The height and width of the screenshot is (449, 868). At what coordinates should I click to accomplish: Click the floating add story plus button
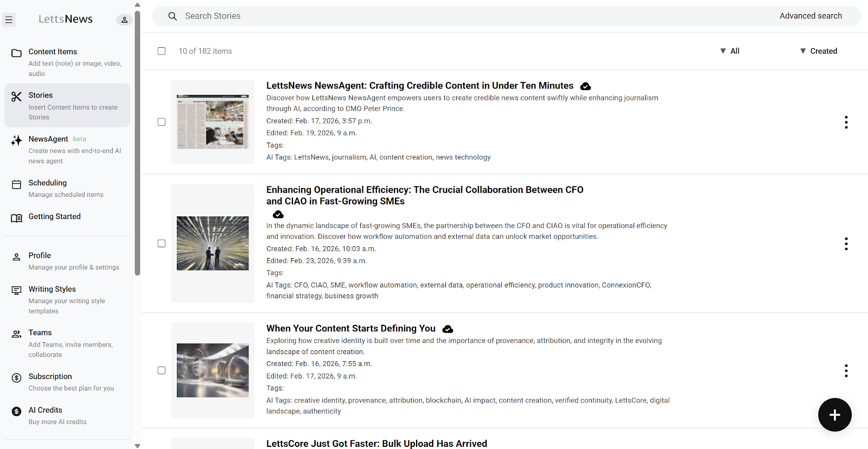834,415
